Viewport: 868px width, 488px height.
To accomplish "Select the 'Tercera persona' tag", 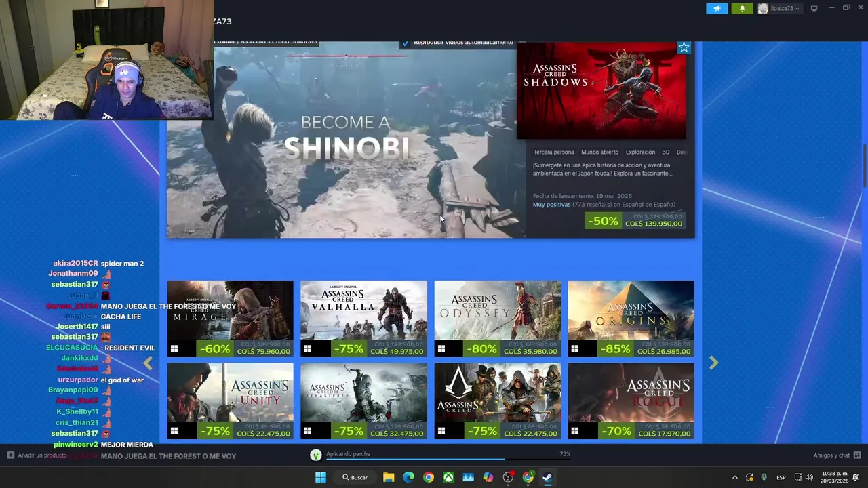I will [553, 152].
